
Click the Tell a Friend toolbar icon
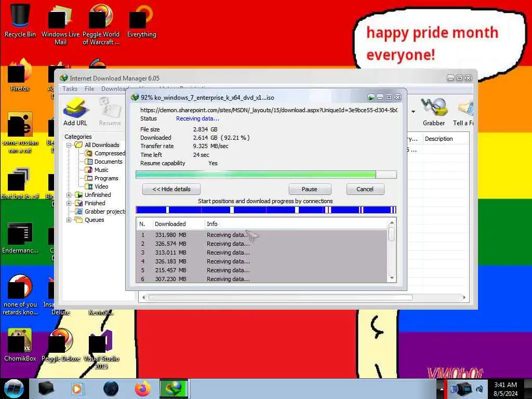[x=463, y=112]
